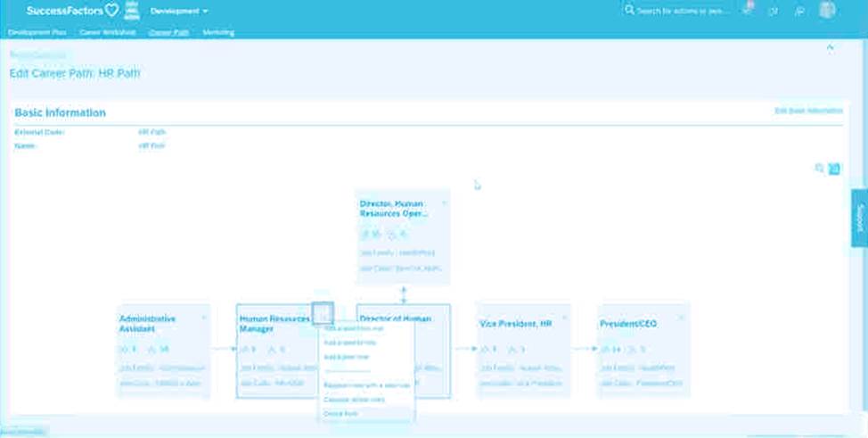Open the Administrative Assistant role actions arrow

coord(203,316)
